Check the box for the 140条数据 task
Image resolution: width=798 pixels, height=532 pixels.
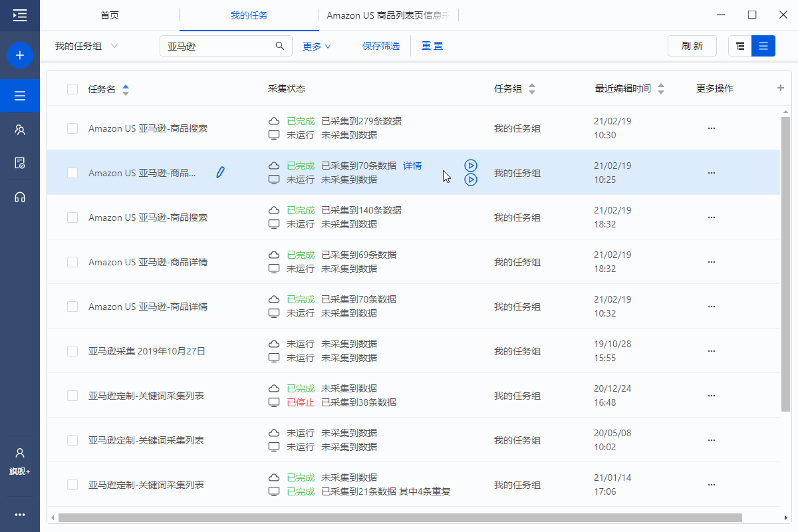coord(72,217)
